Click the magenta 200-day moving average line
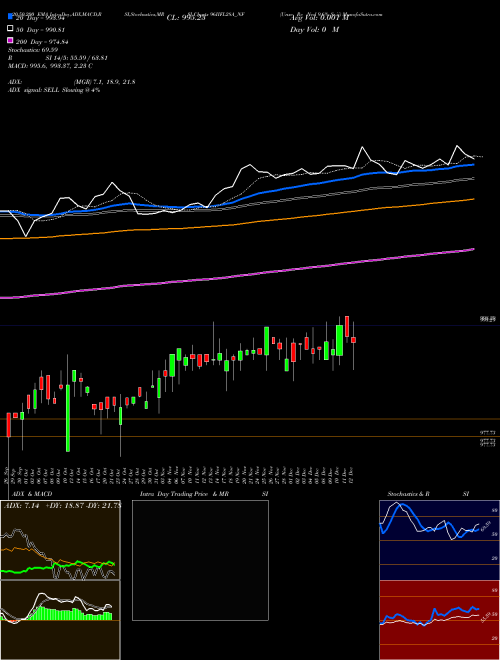 (237, 276)
